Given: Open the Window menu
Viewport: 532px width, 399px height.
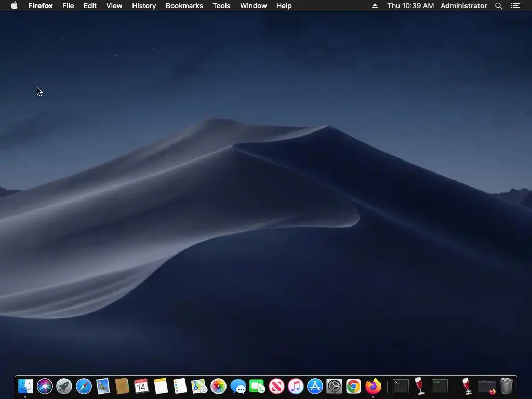Looking at the screenshot, I should point(254,6).
